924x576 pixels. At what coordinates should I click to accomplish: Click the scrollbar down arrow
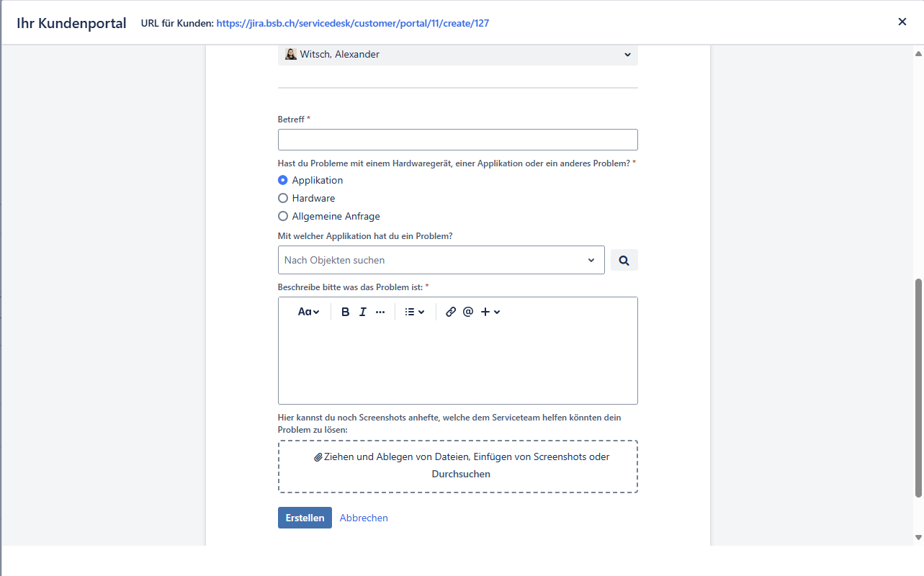click(x=918, y=537)
